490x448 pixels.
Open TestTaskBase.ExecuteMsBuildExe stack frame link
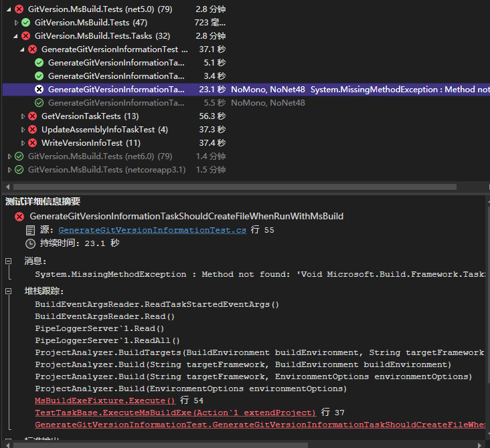175,413
